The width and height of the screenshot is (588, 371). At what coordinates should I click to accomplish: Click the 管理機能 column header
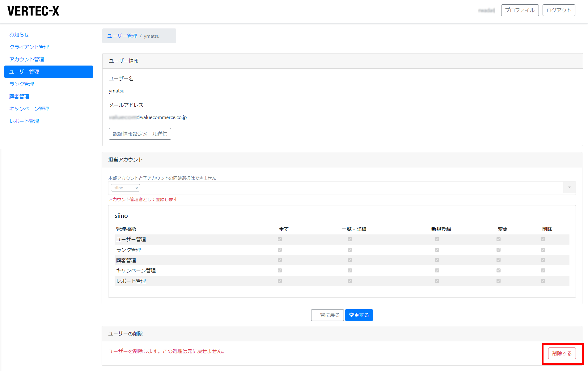coord(126,229)
